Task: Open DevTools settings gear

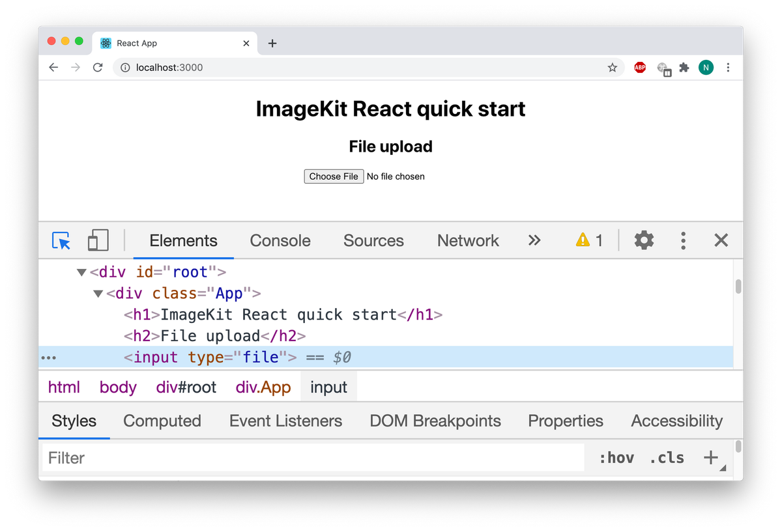Action: 644,241
